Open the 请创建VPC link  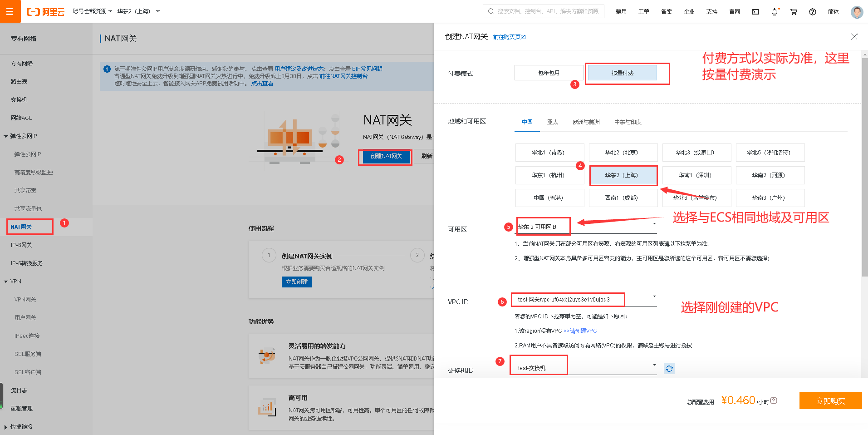tap(583, 331)
